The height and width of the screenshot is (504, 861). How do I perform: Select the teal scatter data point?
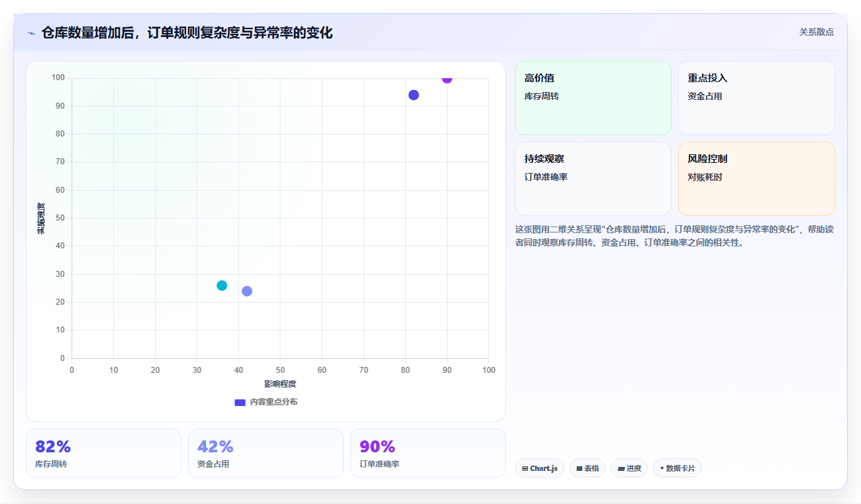[222, 285]
